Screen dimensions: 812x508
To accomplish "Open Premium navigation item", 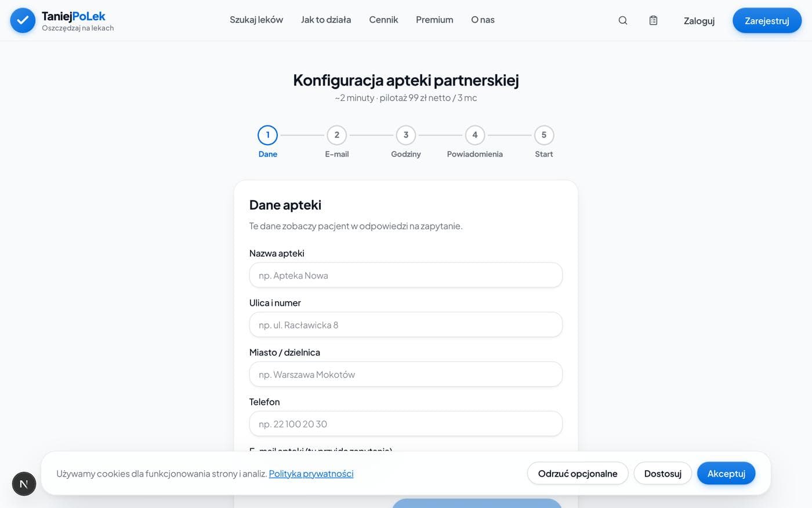I will (x=434, y=20).
